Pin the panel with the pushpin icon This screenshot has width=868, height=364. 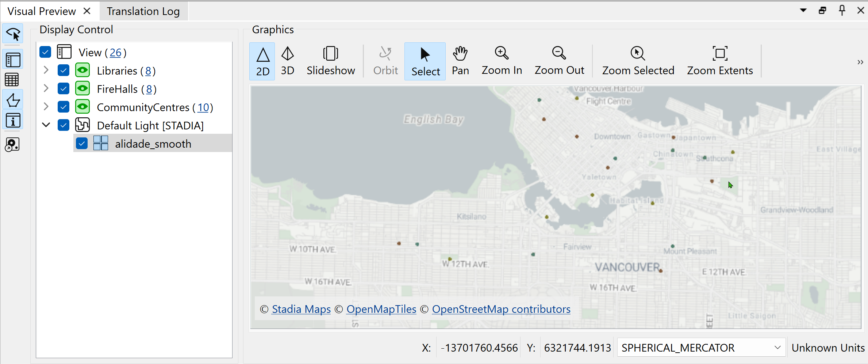pos(842,10)
